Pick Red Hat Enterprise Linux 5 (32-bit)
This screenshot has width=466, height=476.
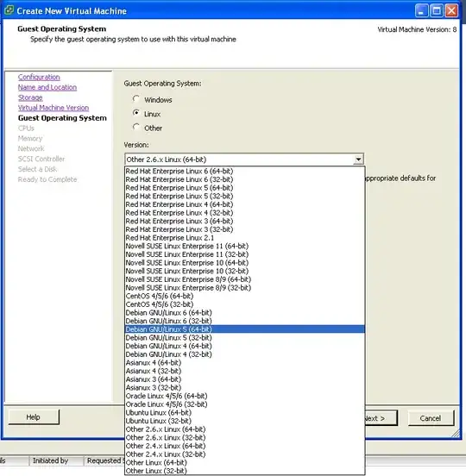244,196
